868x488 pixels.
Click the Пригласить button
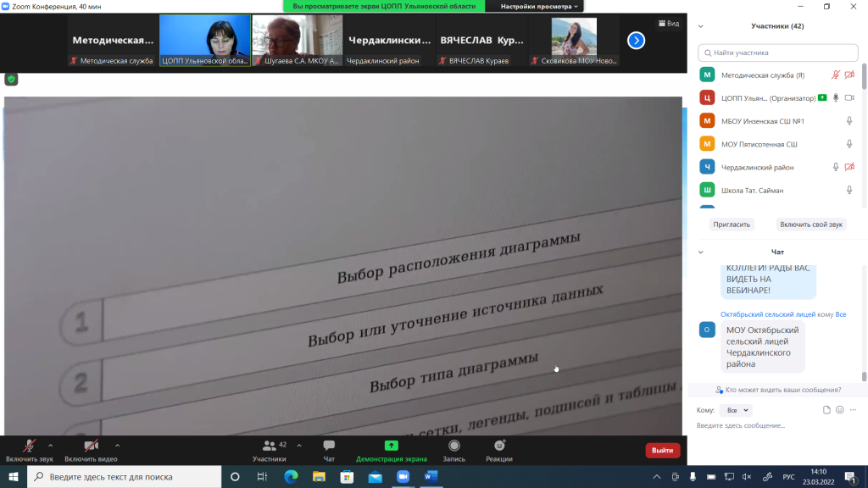click(x=731, y=225)
